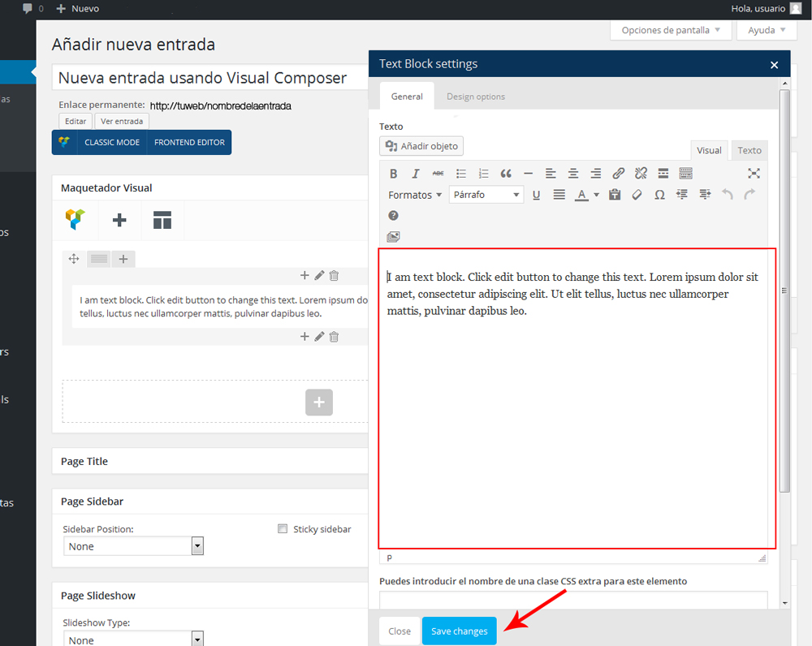Click the underline formatting icon

(536, 195)
